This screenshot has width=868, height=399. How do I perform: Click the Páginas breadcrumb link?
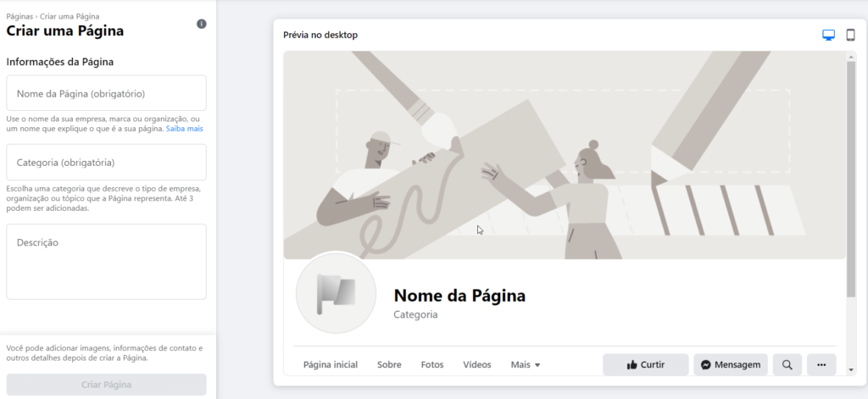click(19, 17)
